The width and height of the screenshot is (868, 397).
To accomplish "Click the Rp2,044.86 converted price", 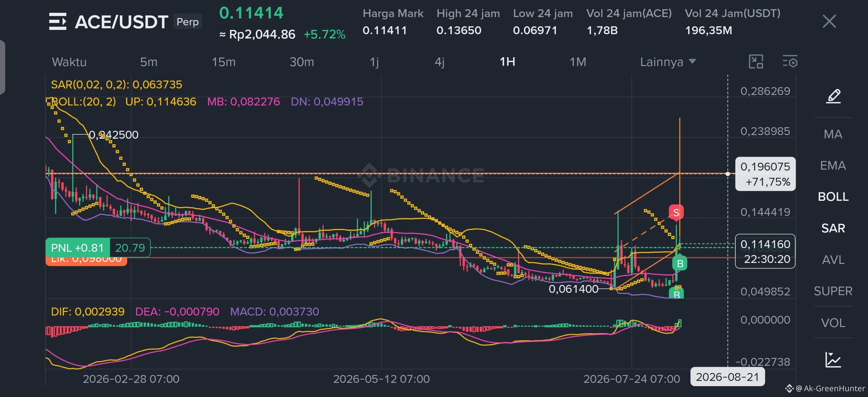I will point(257,35).
